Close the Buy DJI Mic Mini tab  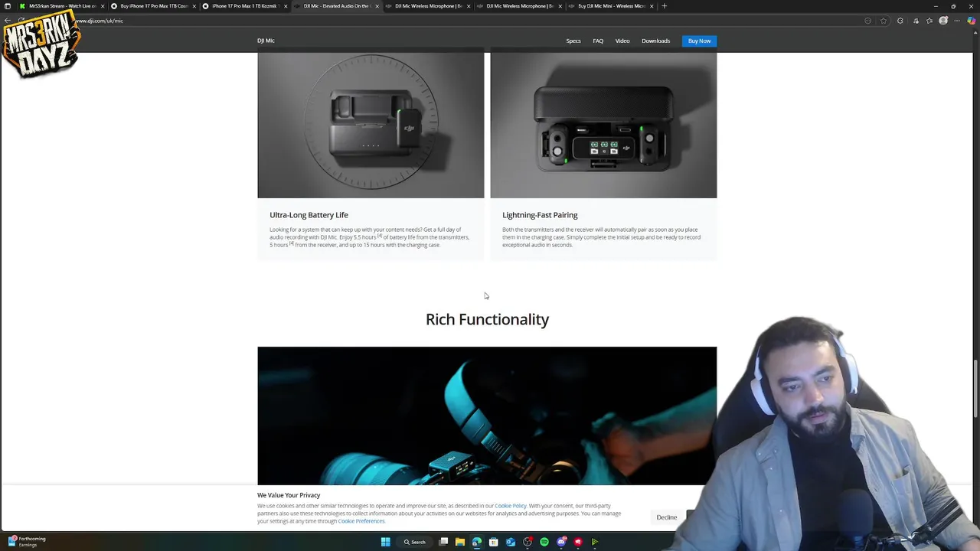coord(652,6)
